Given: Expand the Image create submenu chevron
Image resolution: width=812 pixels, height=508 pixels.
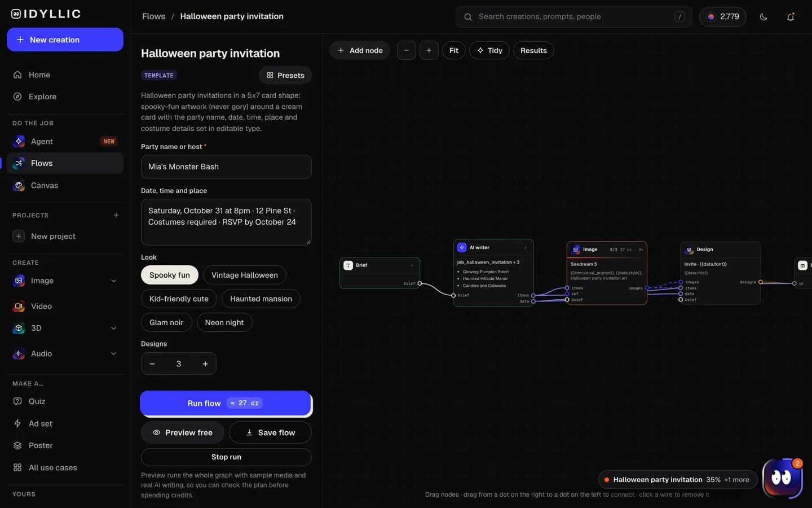Looking at the screenshot, I should click(113, 281).
